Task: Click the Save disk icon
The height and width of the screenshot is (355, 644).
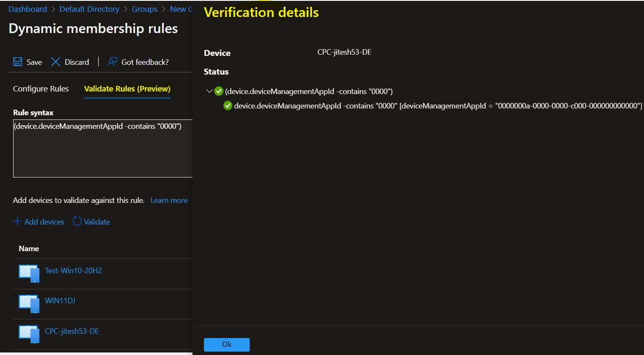Action: coord(17,62)
